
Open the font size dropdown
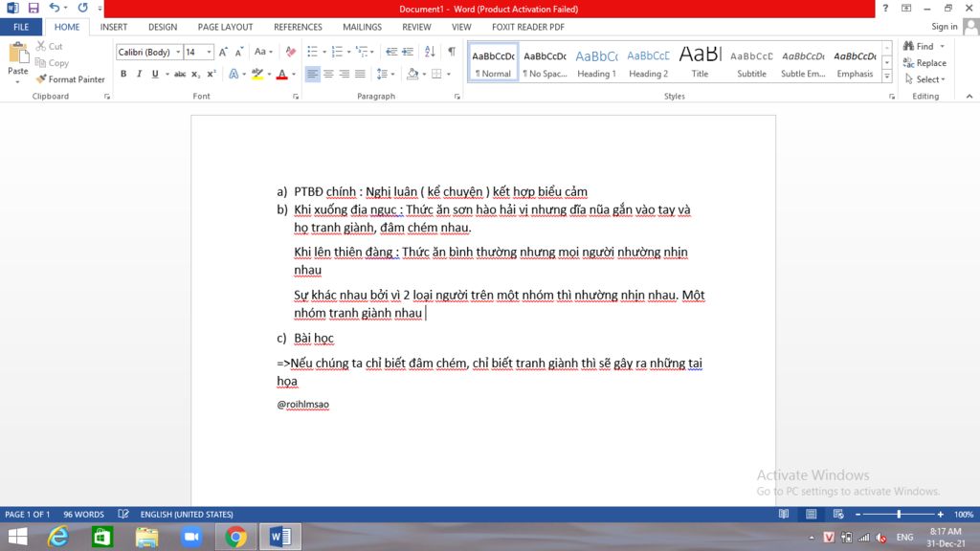209,52
